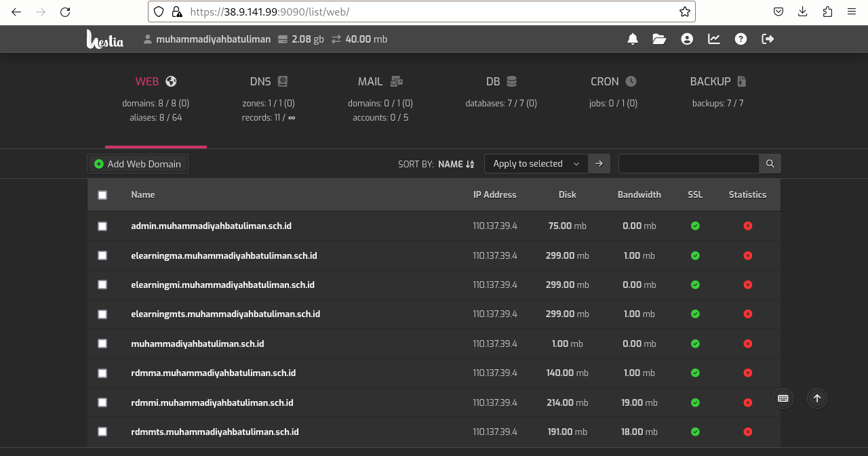This screenshot has width=868, height=456.
Task: Select the rdmmts.muhammadiyahbatuliman.sch.id checkbox
Action: [x=102, y=432]
